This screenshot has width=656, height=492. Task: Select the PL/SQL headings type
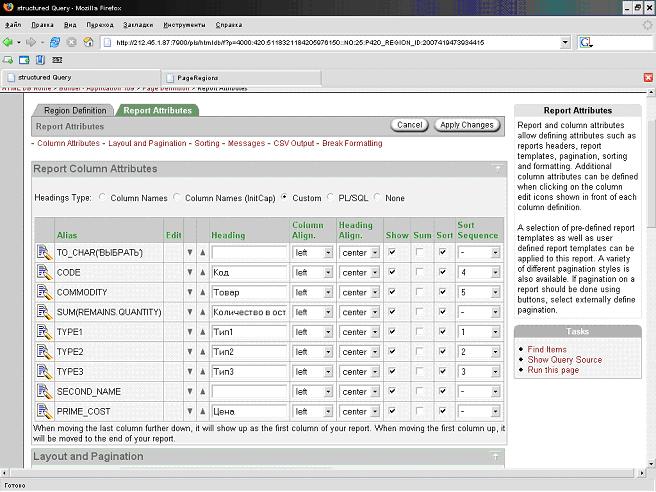click(x=330, y=197)
